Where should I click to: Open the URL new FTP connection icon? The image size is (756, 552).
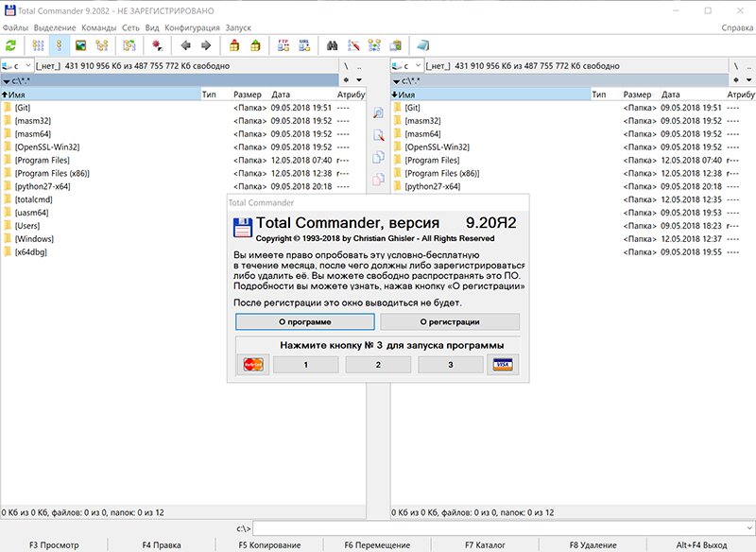(304, 45)
